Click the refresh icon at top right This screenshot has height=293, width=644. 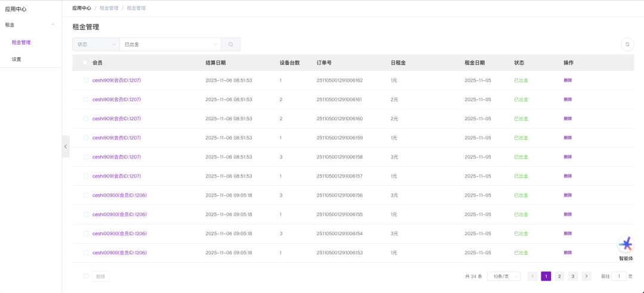coord(627,44)
